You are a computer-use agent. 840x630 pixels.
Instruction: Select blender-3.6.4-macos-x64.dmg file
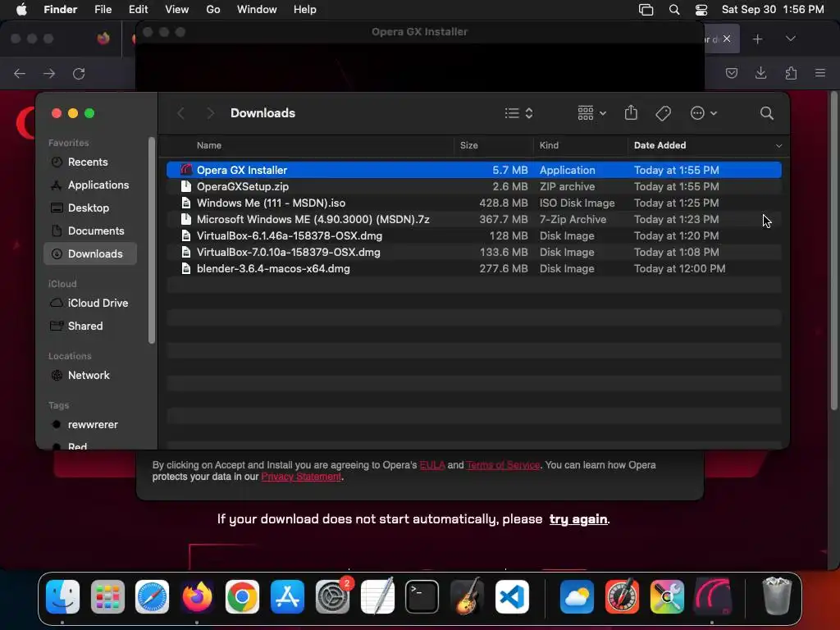pyautogui.click(x=473, y=269)
